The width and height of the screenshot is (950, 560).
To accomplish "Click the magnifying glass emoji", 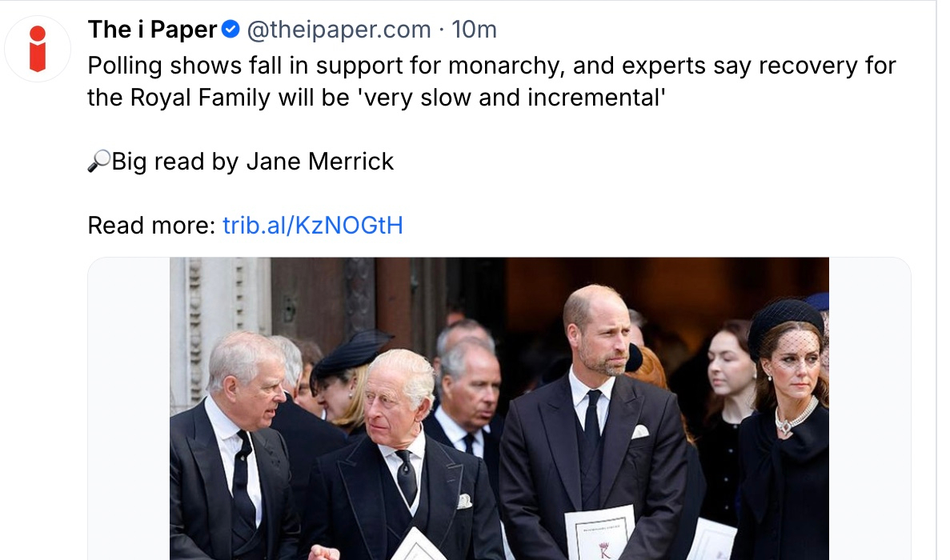I will point(98,162).
